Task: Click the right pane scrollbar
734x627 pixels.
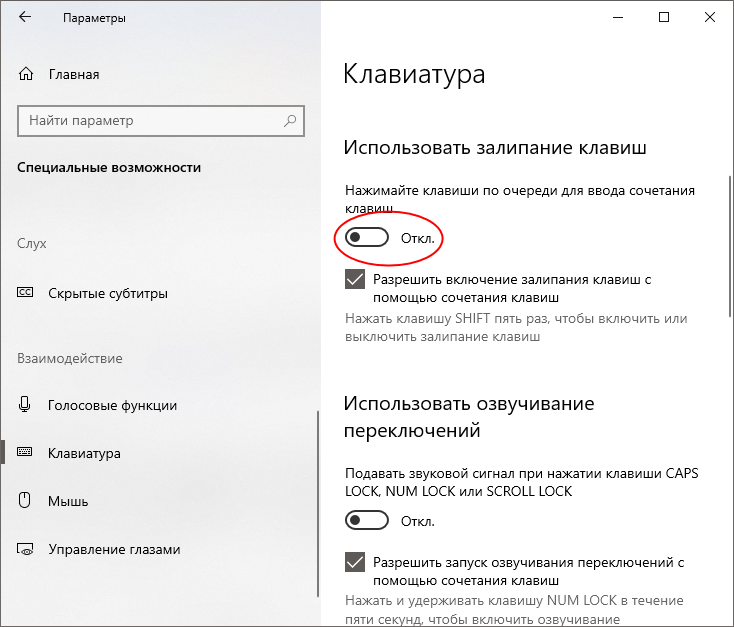Action: pyautogui.click(x=729, y=246)
